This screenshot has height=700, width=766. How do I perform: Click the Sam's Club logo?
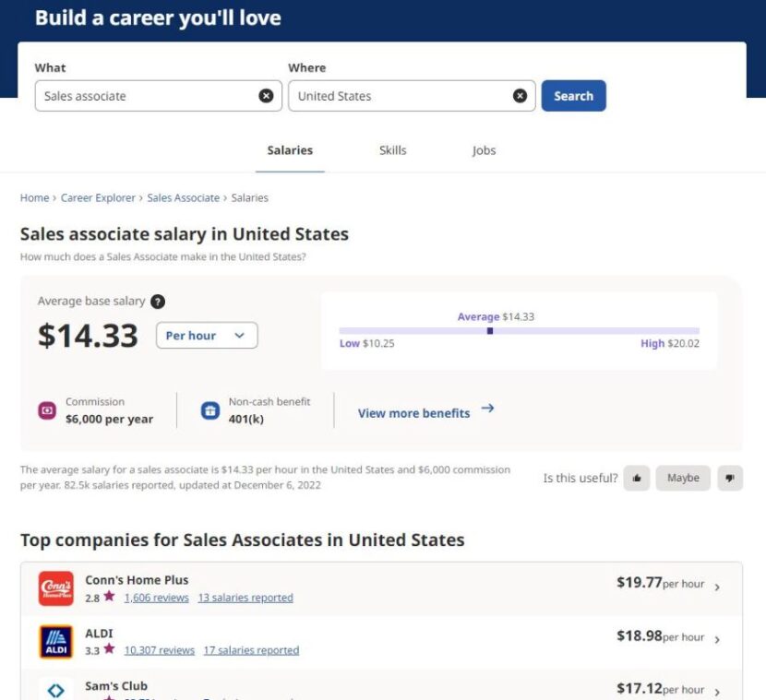[x=55, y=689]
